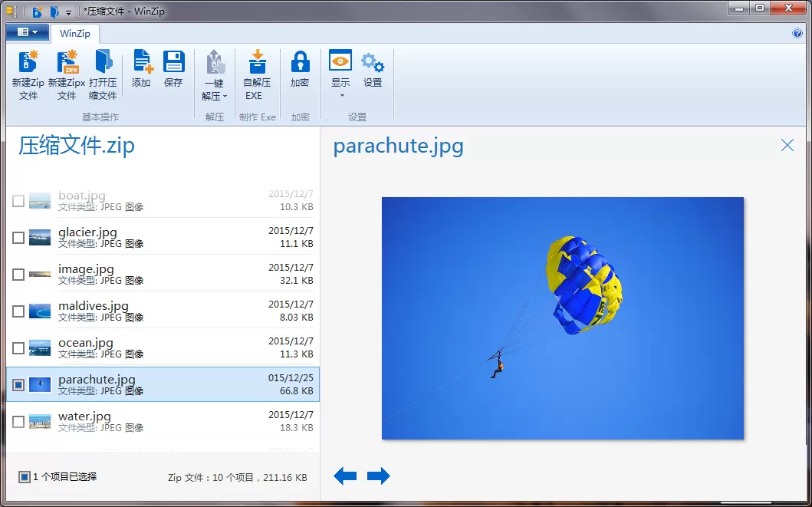This screenshot has height=507, width=812.
Task: Click the 压缩文件.zip archive title
Action: (x=77, y=146)
